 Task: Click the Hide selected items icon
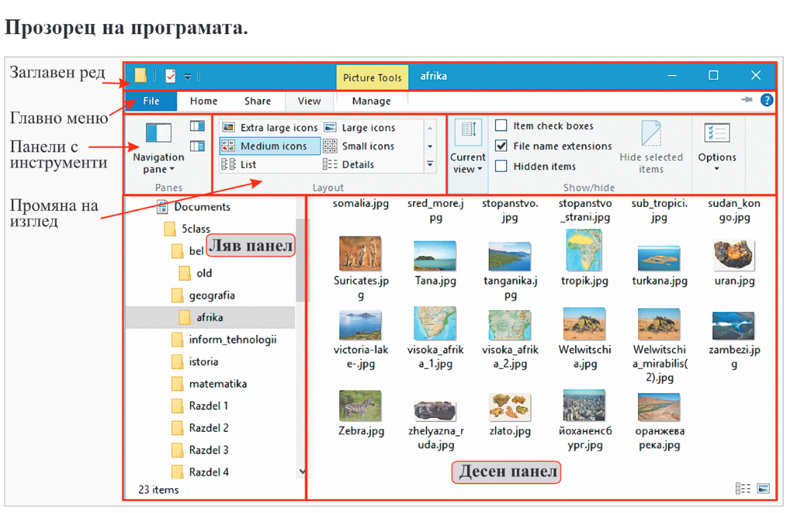[x=651, y=147]
